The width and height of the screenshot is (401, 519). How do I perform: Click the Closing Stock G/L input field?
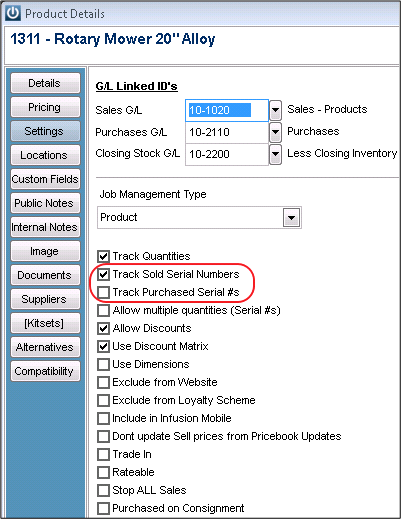pos(227,154)
